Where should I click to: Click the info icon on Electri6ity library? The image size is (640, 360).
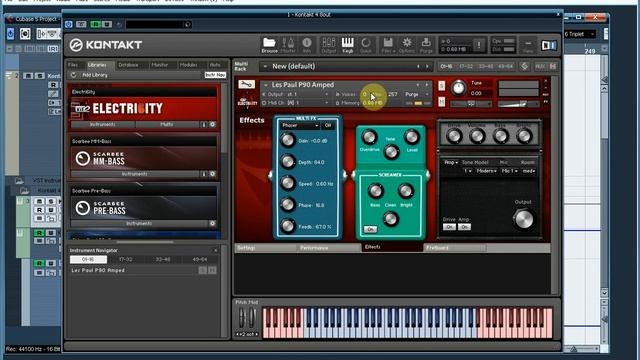204,124
